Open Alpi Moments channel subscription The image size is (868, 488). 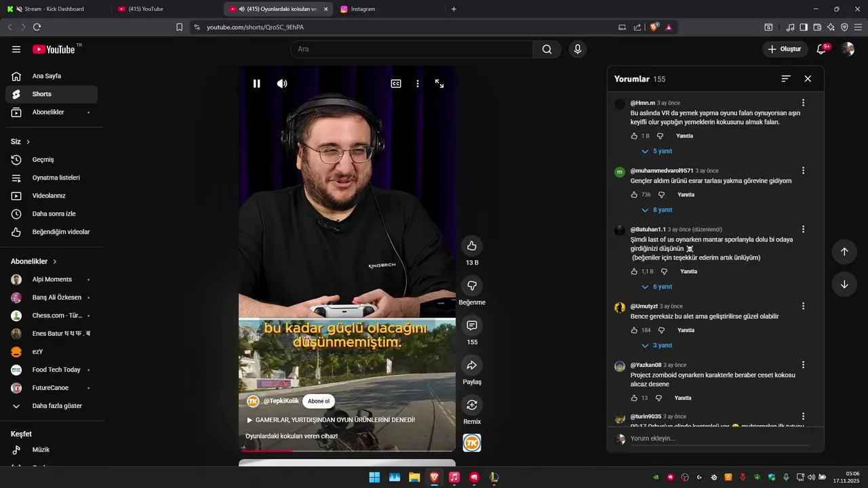click(x=52, y=279)
